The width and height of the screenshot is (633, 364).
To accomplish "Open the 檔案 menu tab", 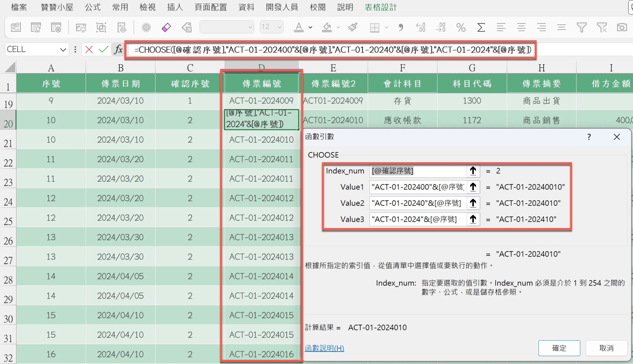I will tap(19, 7).
